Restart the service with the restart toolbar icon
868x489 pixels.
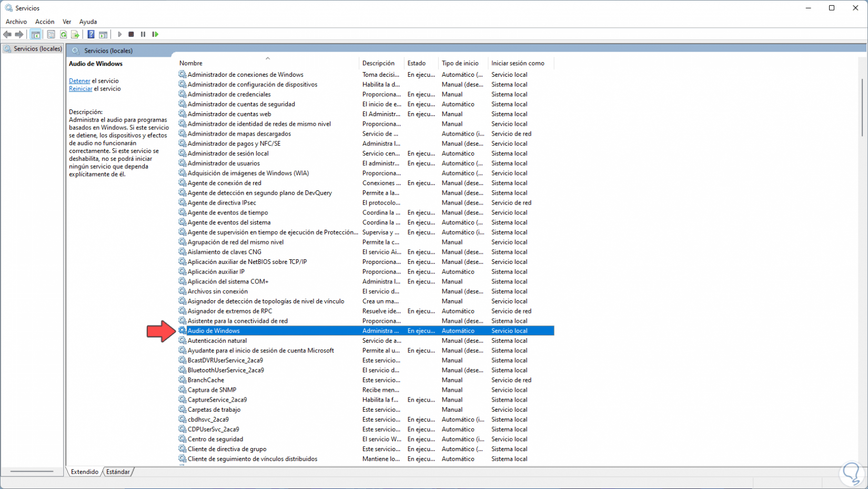pos(155,35)
